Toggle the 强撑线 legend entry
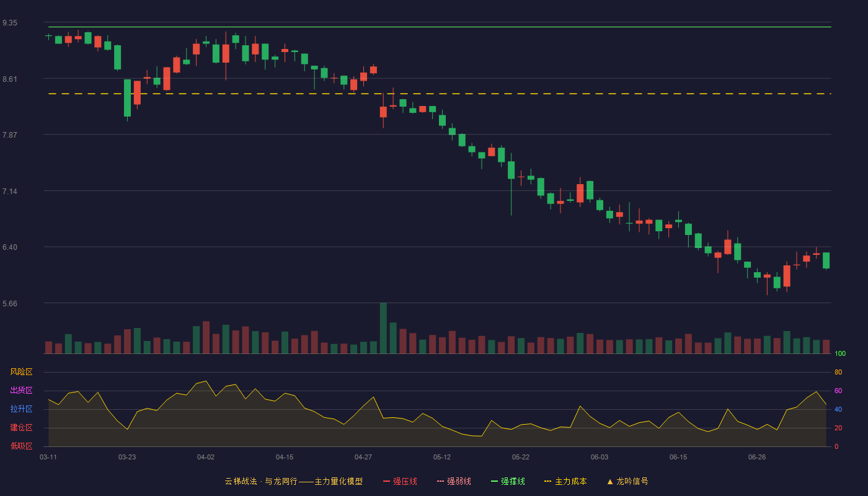Viewport: 868px width, 496px height. [x=508, y=481]
